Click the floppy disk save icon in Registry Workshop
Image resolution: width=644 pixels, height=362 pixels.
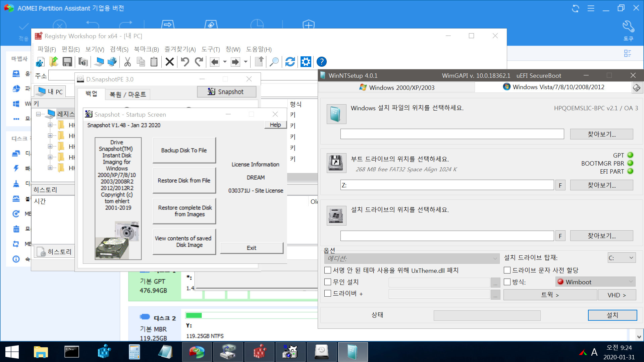pyautogui.click(x=67, y=62)
